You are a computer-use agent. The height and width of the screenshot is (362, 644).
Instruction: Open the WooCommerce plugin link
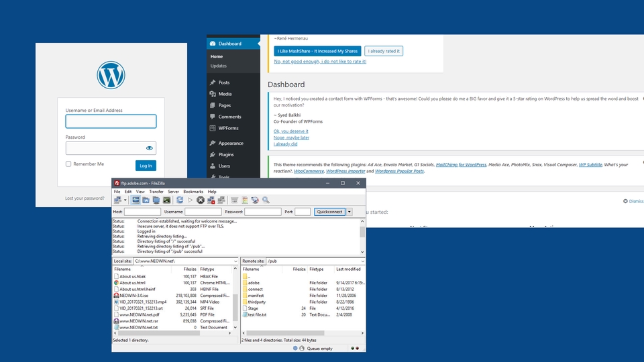(309, 171)
